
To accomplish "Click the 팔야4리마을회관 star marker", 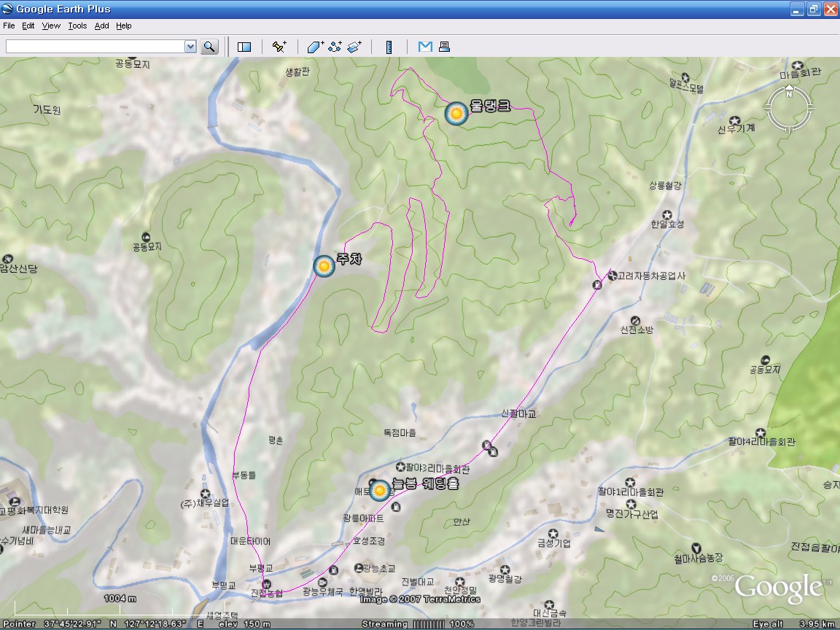I will tap(761, 432).
